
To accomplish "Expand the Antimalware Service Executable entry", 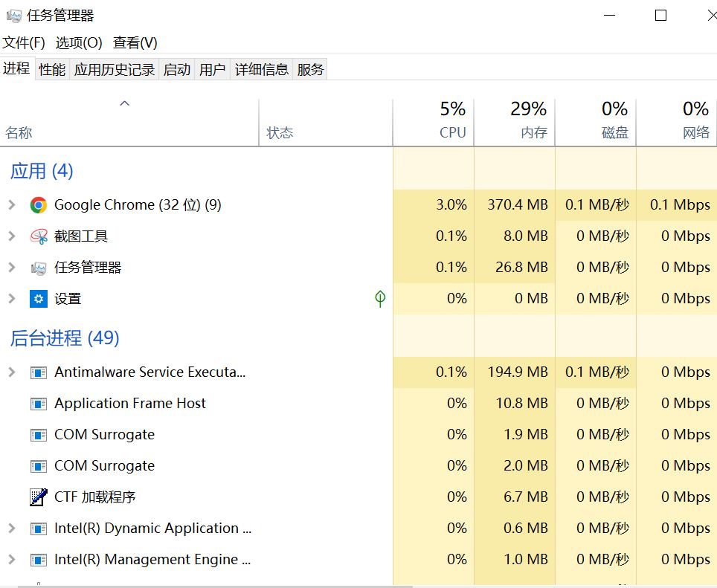I will click(11, 372).
